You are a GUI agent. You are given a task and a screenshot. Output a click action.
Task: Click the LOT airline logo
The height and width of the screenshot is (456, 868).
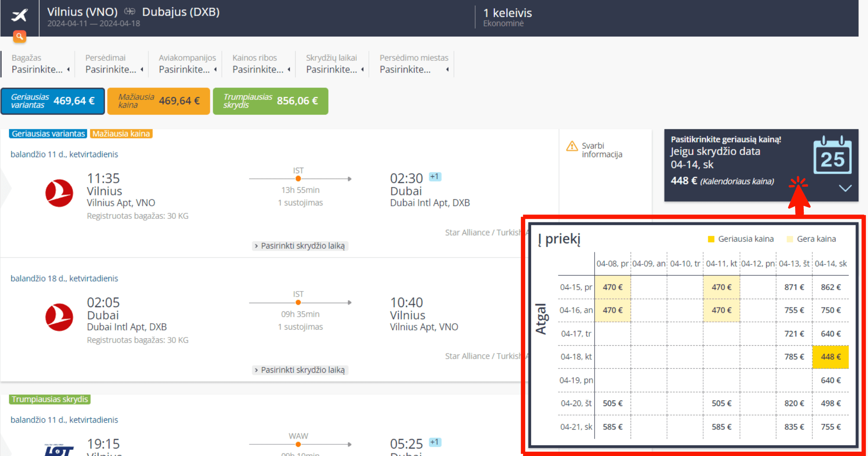(x=59, y=450)
